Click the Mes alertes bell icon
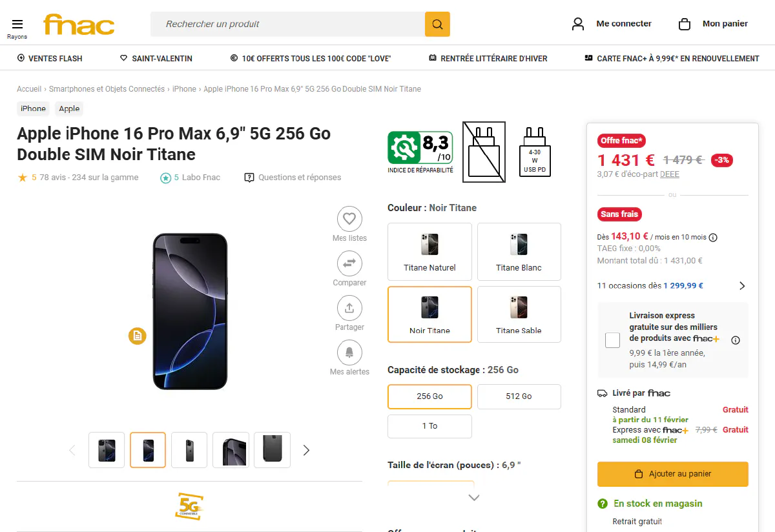 pos(349,353)
